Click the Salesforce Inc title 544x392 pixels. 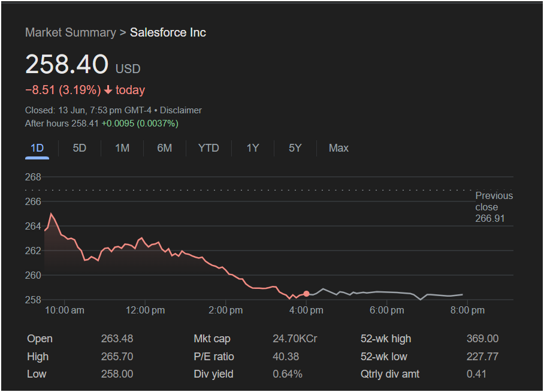(168, 32)
